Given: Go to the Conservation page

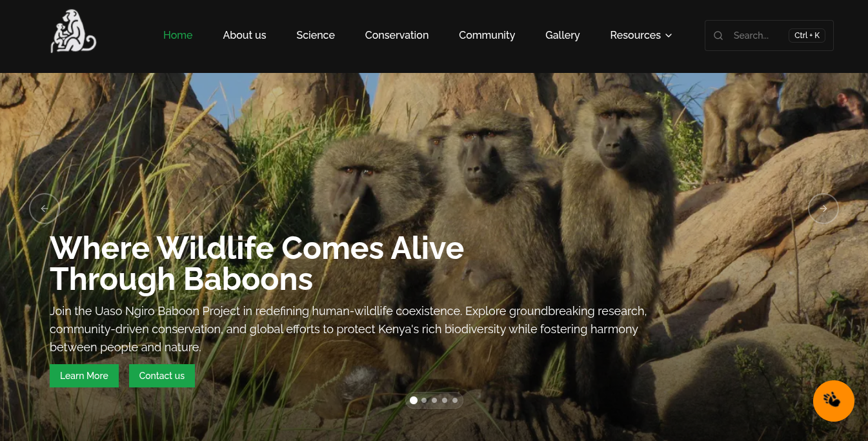Looking at the screenshot, I should coord(397,36).
